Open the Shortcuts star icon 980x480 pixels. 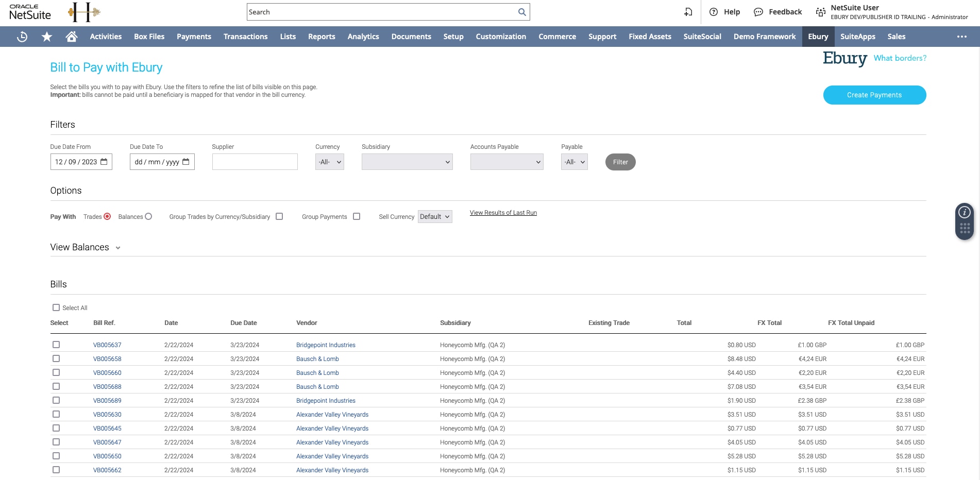tap(47, 37)
